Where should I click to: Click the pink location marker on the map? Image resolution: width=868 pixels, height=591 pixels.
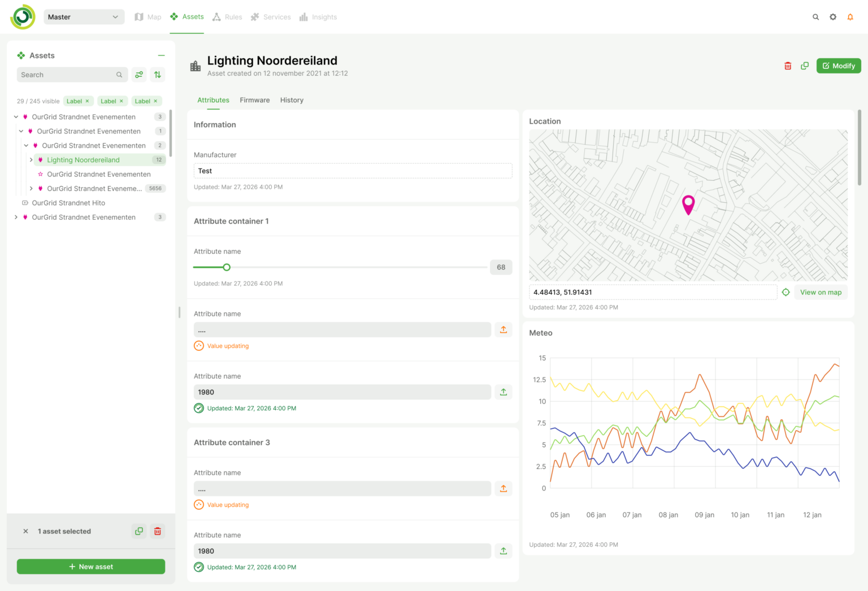tap(688, 205)
